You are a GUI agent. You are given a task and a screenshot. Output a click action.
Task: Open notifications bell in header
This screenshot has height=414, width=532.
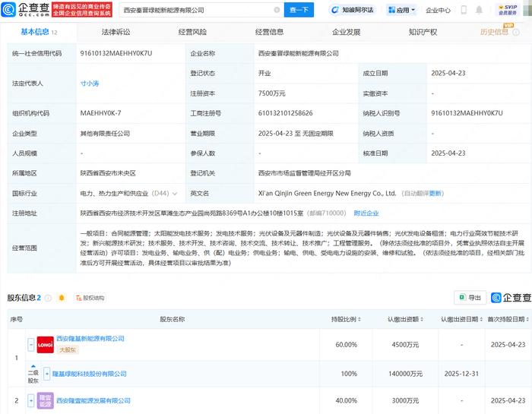click(x=479, y=10)
